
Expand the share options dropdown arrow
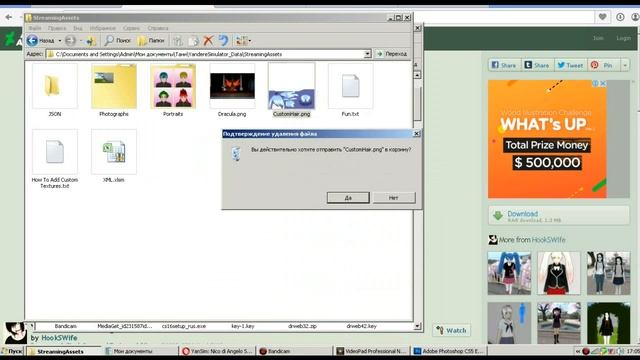[625, 65]
